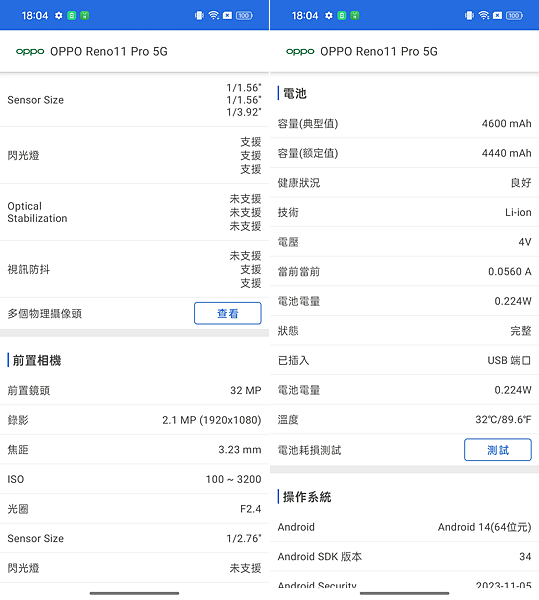The height and width of the screenshot is (600, 539).
Task: Tap the 健康狀況 良好 value
Action: (x=521, y=183)
